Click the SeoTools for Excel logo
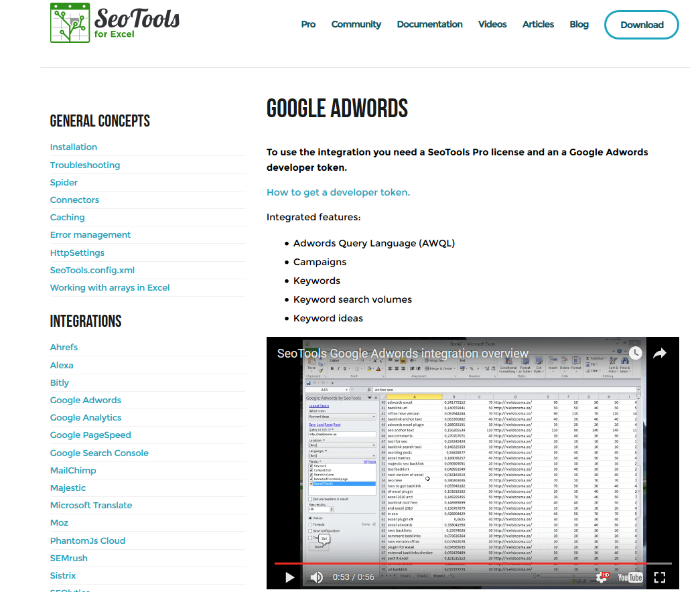This screenshot has height=592, width=700. (115, 23)
